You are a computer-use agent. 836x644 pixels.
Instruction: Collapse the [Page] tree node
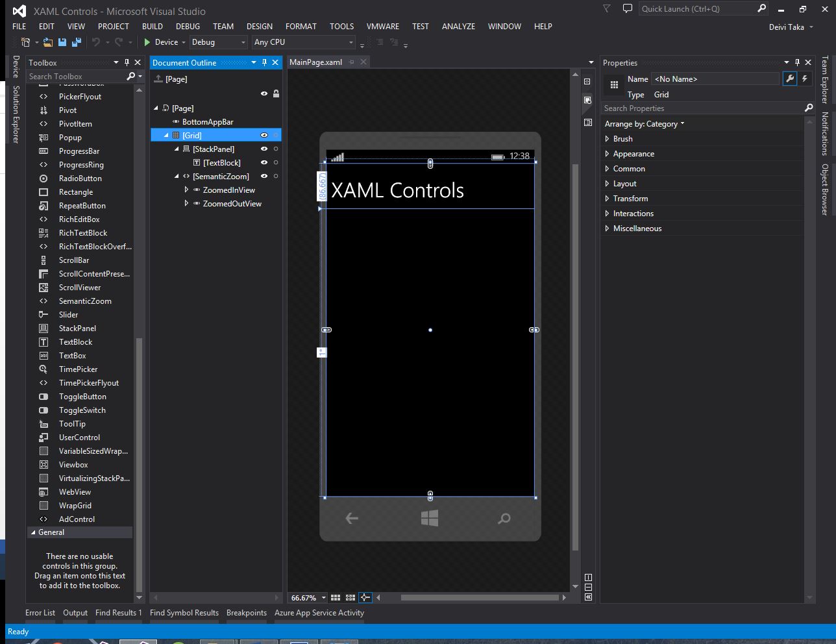(x=156, y=108)
